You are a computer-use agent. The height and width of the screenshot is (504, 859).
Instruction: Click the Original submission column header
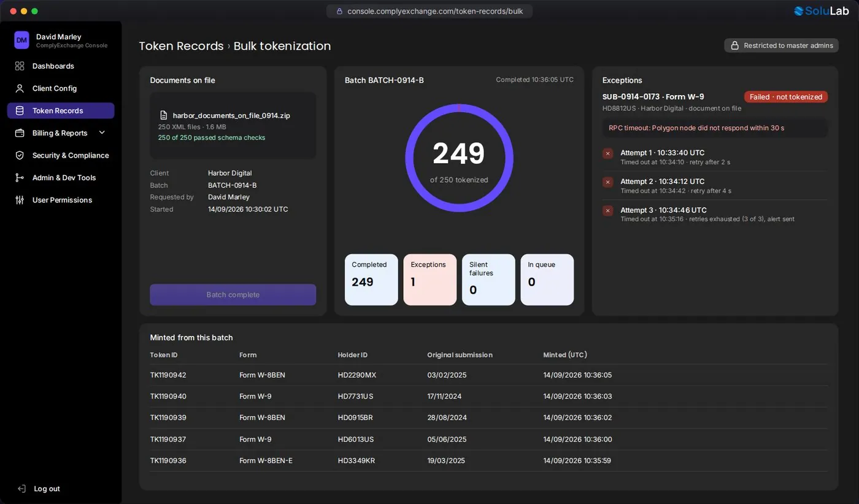coord(460,355)
